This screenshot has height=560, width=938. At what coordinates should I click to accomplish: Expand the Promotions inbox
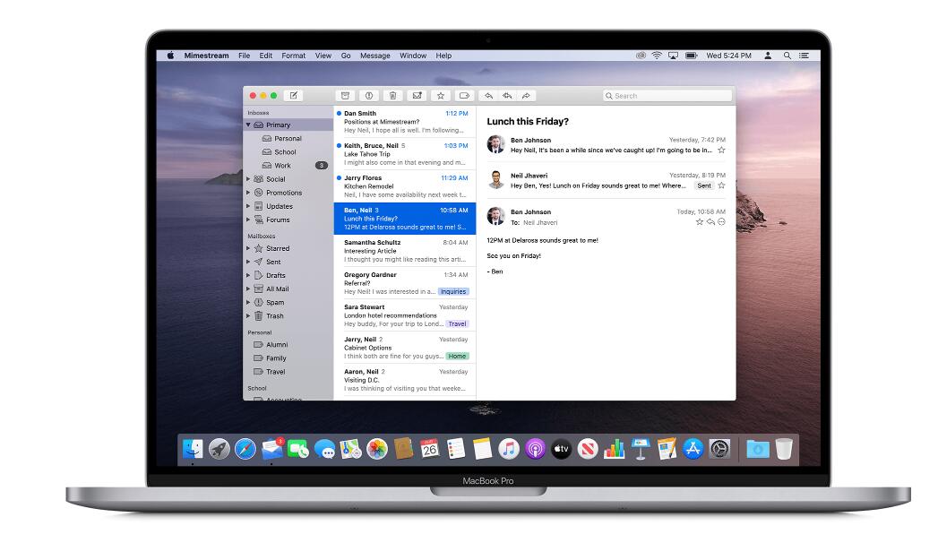[248, 193]
